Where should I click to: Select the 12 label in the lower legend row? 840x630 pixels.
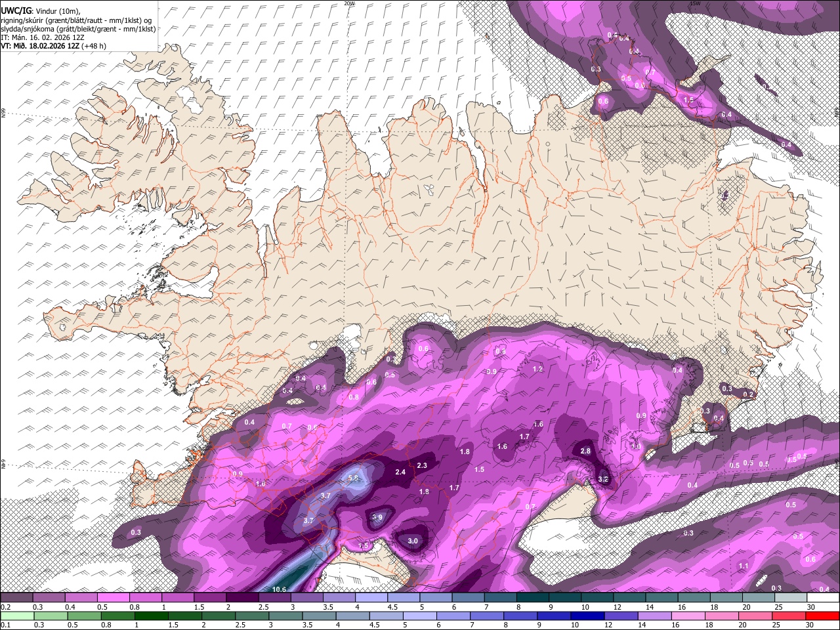(608, 625)
